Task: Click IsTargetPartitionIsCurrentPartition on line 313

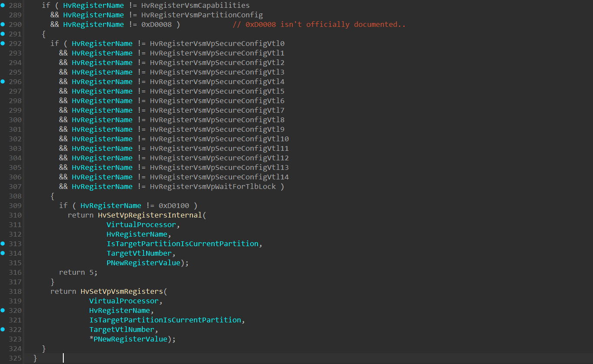Action: 182,244
